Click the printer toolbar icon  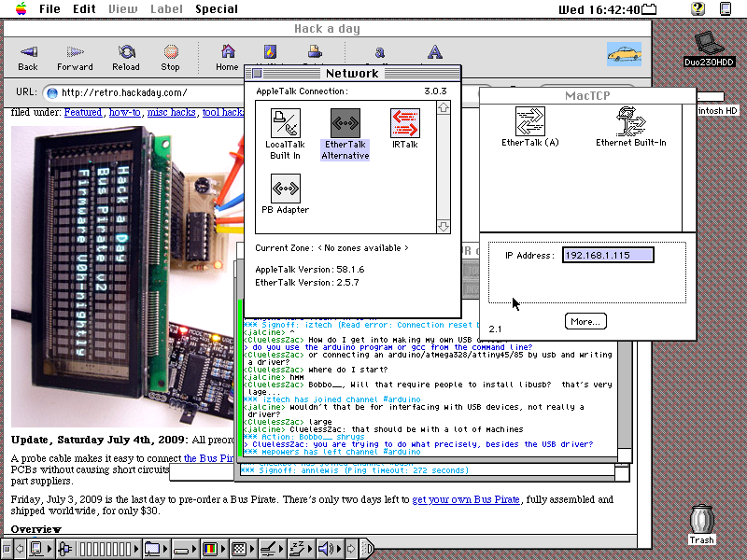(315, 51)
